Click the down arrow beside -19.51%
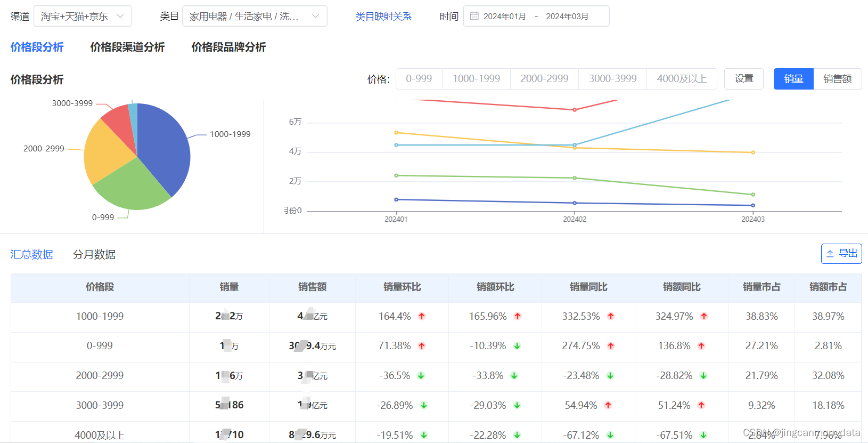868x443 pixels. [x=424, y=435]
